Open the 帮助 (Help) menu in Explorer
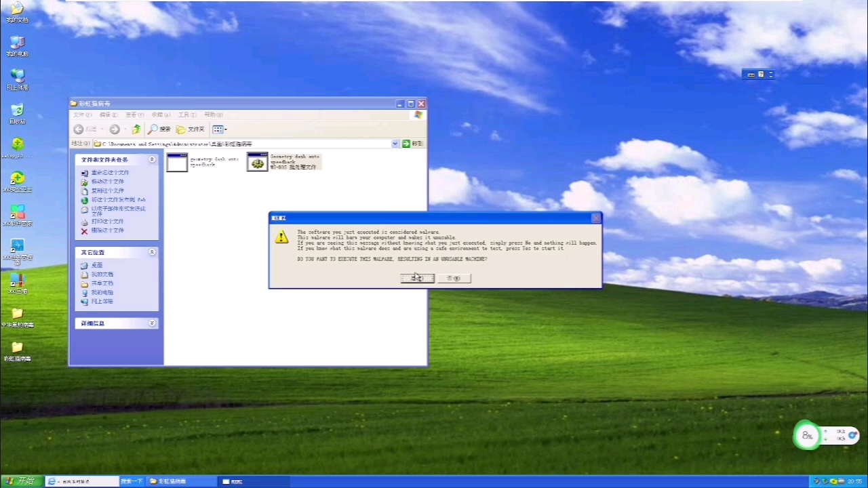Viewport: 868px width, 488px height. point(213,115)
